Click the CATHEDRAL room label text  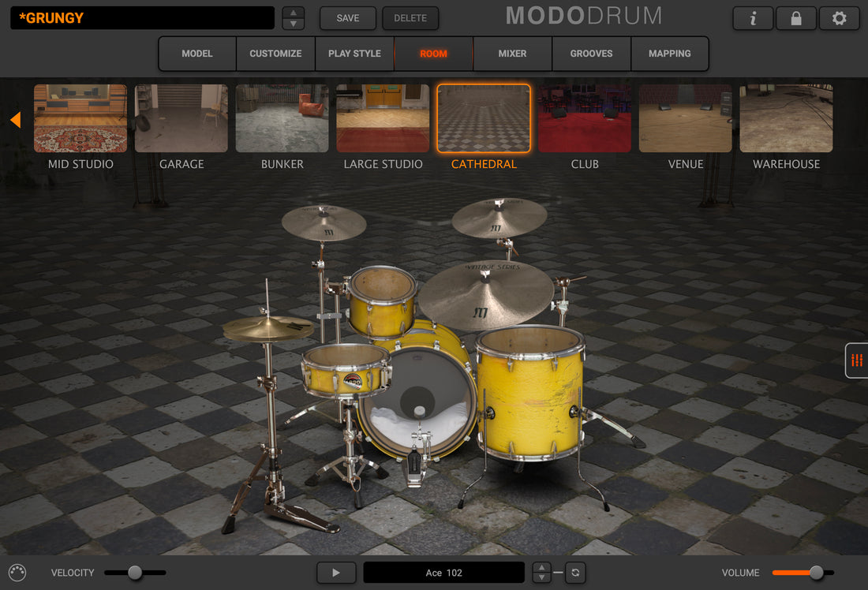coord(484,164)
